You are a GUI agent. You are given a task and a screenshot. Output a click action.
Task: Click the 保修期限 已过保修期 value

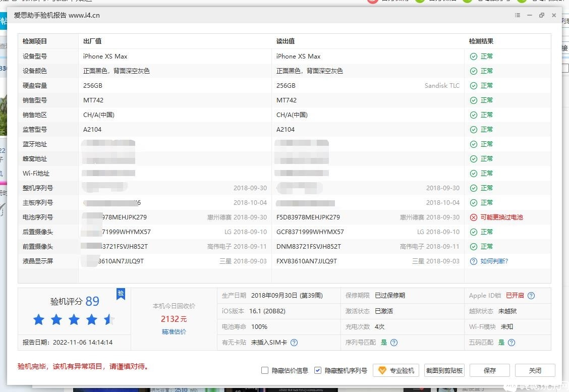(390, 296)
